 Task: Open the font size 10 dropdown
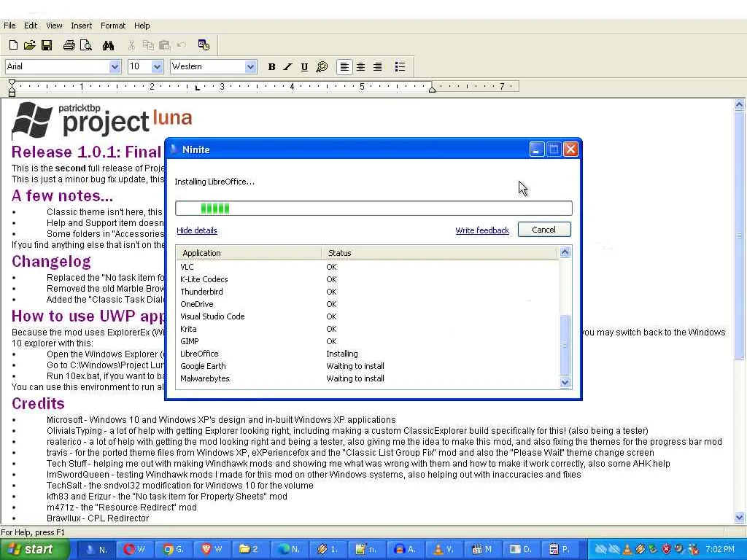point(157,66)
